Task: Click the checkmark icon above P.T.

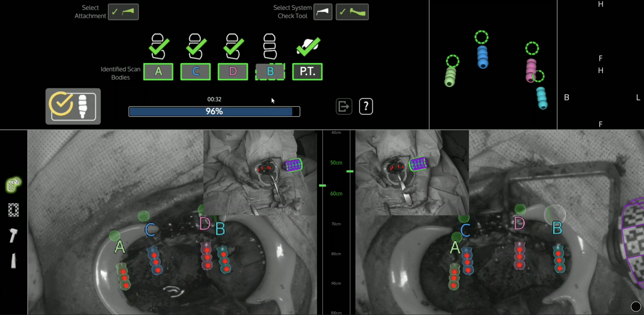Action: click(308, 47)
